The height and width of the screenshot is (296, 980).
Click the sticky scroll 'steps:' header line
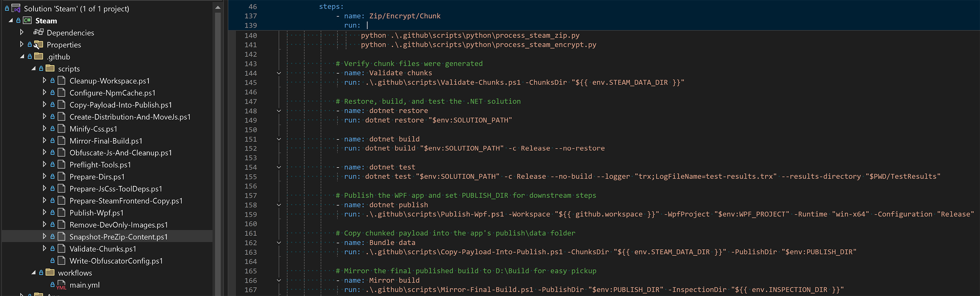coord(331,7)
